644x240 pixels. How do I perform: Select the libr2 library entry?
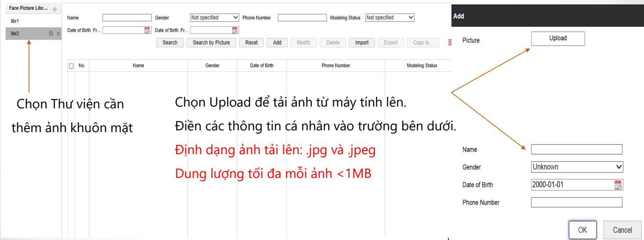pos(15,33)
